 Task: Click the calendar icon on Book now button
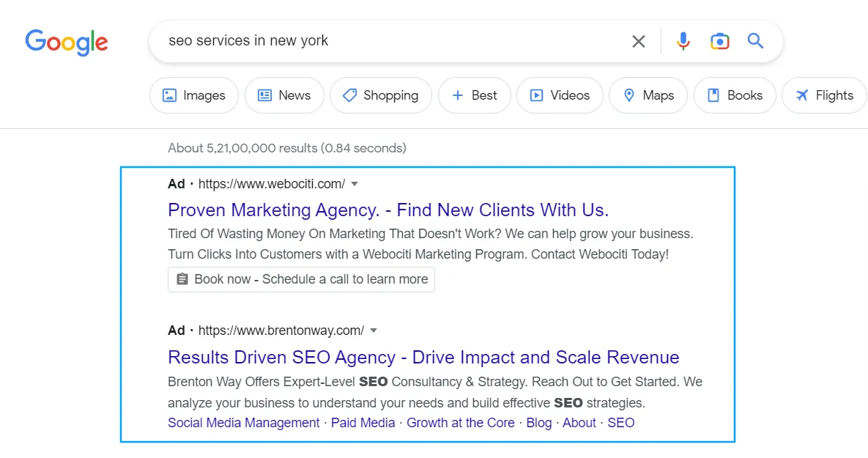(x=182, y=279)
